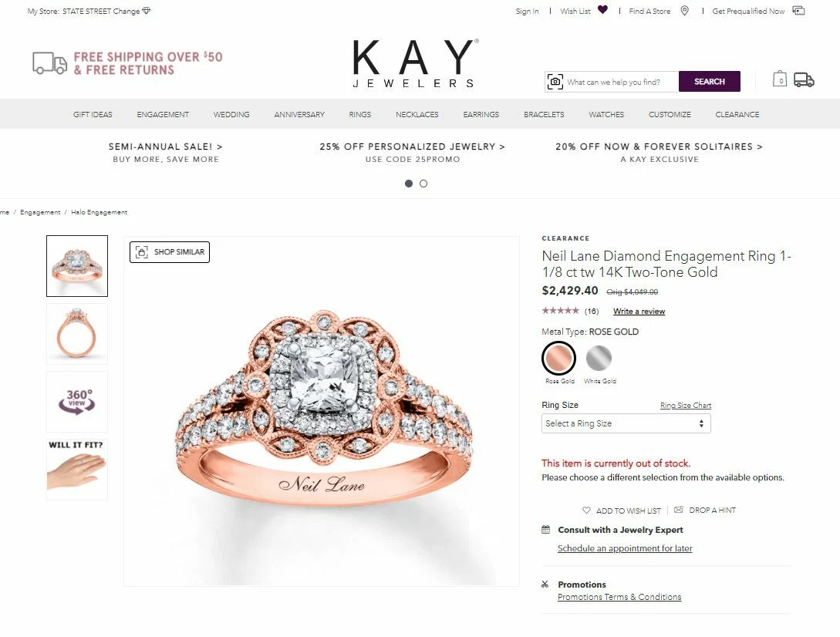Click the Change store diamond icon

coord(147,11)
